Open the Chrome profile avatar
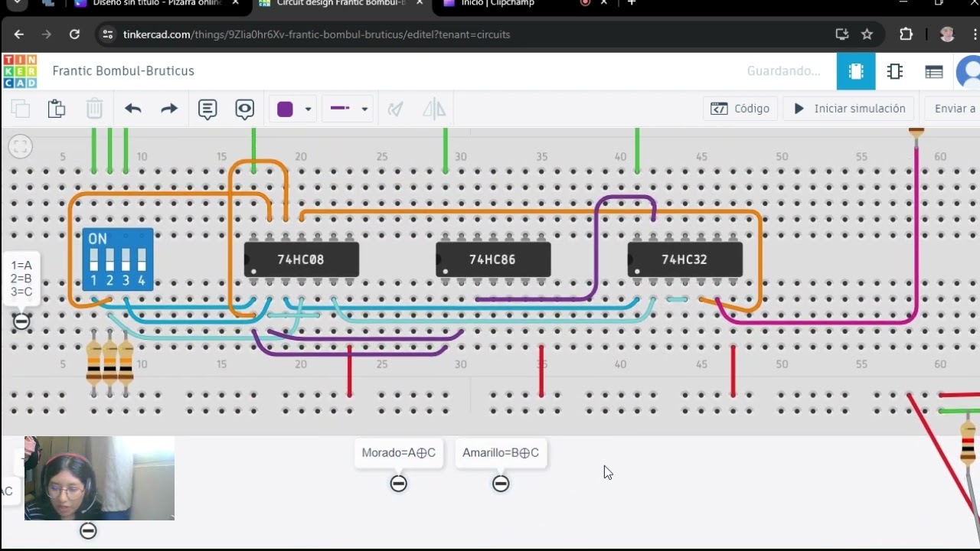 pyautogui.click(x=947, y=34)
